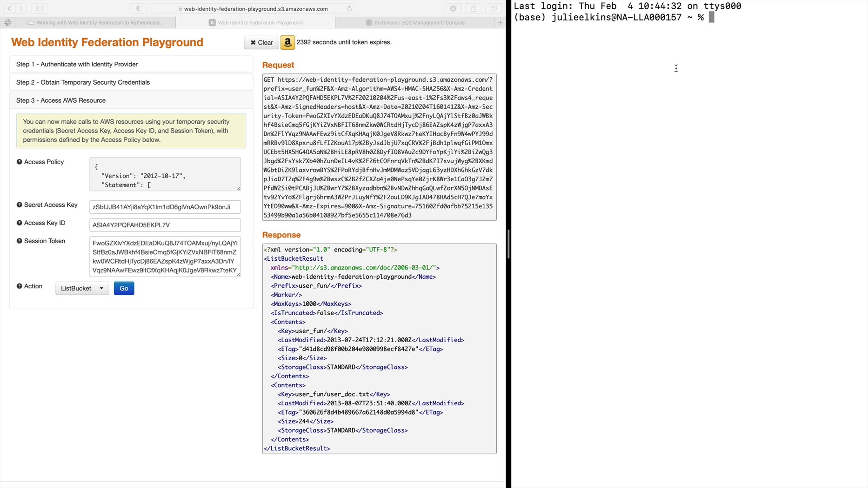This screenshot has height=488, width=868.
Task: Click the Request section heading
Action: point(278,65)
